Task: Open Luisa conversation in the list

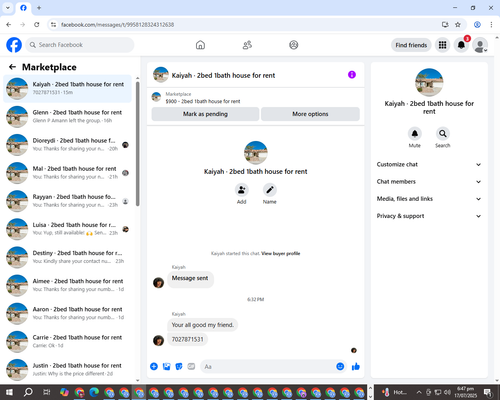Action: (x=67, y=229)
